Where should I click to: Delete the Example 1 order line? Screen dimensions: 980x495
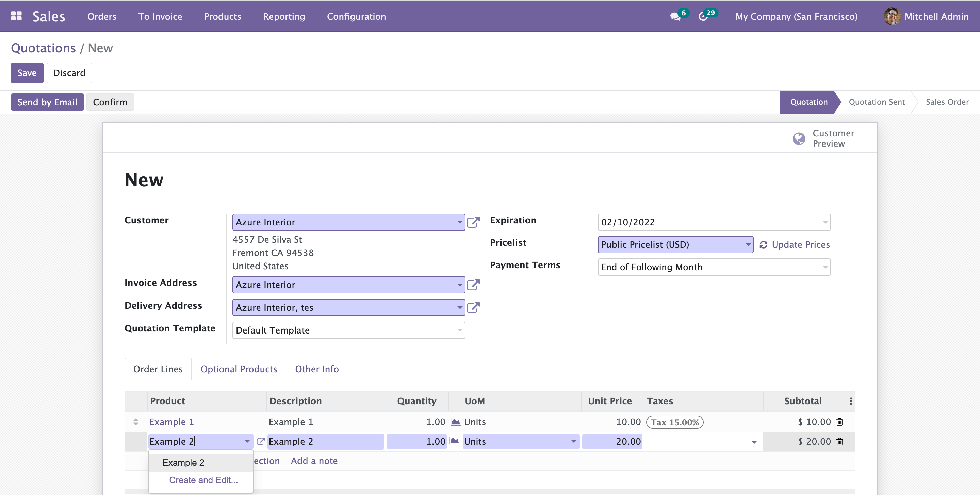click(839, 422)
